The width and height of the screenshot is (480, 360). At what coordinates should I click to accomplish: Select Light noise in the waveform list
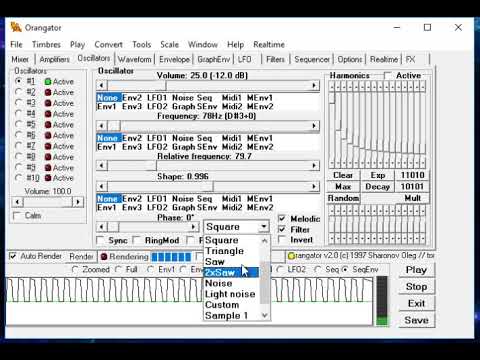coord(231,294)
